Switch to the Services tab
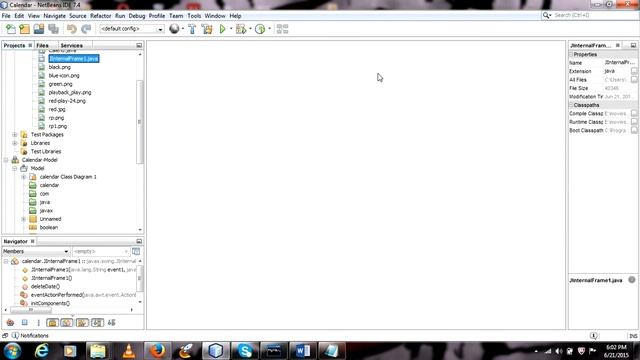 [71, 45]
